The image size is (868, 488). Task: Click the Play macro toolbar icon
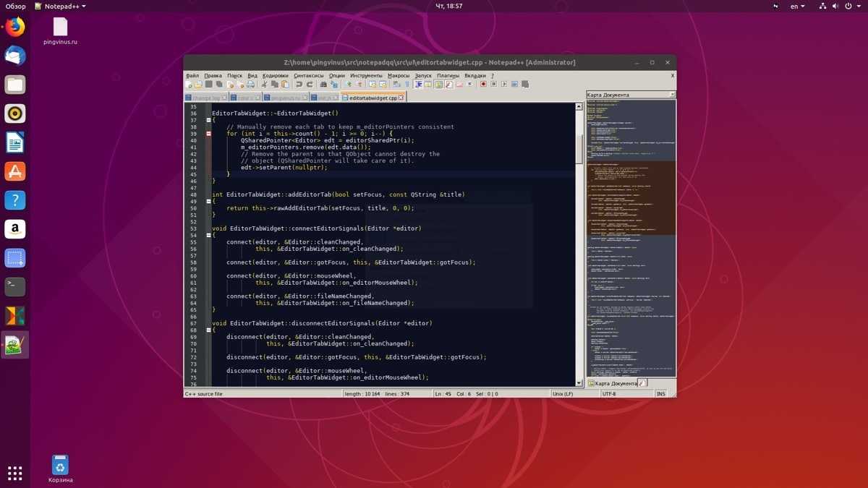[504, 85]
